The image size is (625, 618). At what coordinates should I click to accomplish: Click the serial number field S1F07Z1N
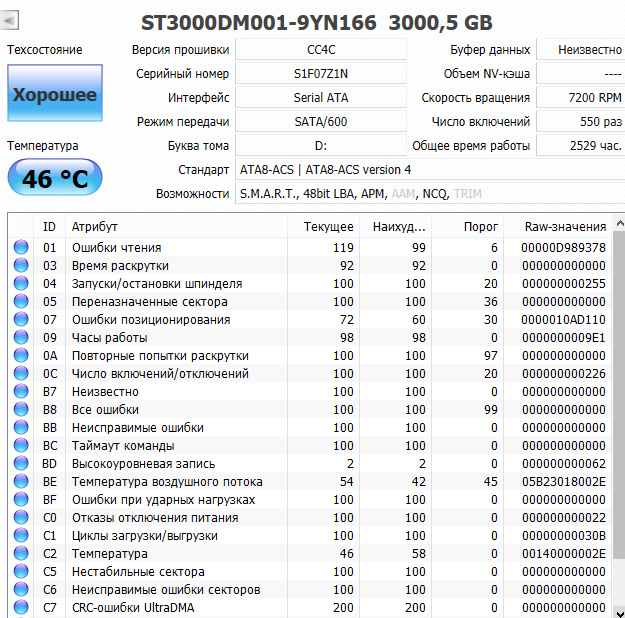click(321, 73)
